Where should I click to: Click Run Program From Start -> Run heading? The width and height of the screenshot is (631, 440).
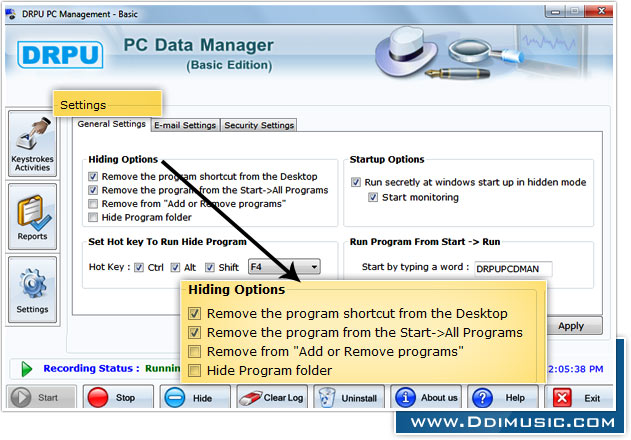point(425,242)
